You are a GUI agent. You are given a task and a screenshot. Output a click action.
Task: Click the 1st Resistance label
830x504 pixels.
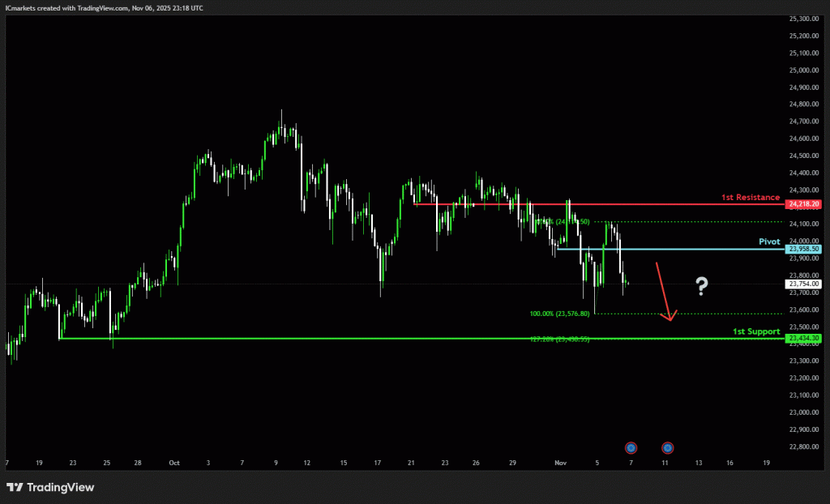[751, 197]
